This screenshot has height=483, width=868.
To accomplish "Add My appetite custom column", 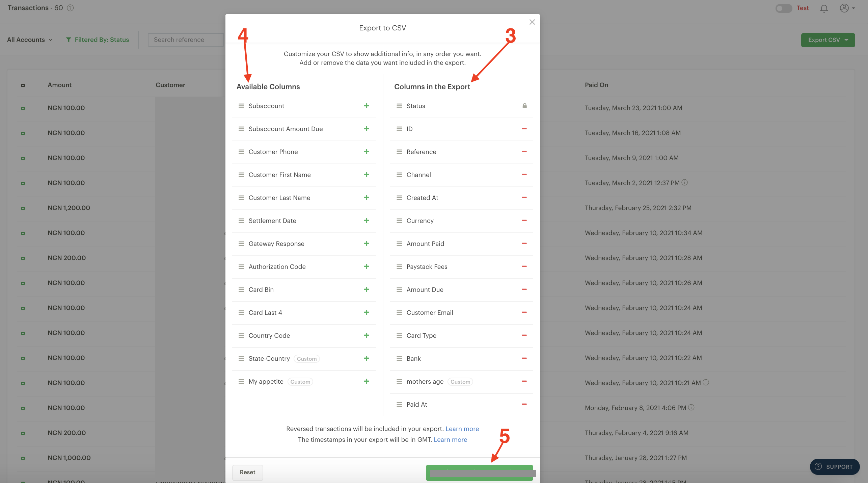I will 367,381.
